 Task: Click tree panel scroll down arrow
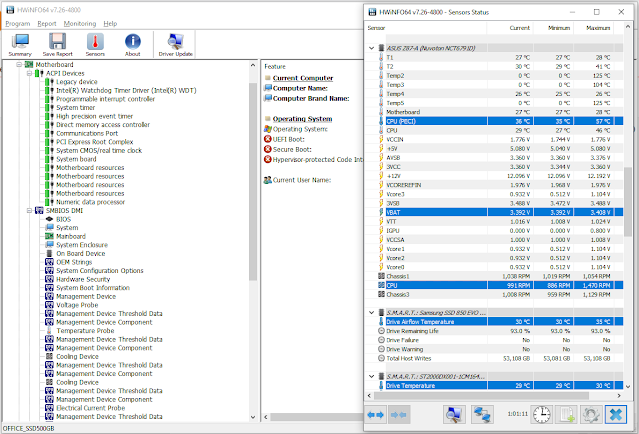(x=253, y=417)
